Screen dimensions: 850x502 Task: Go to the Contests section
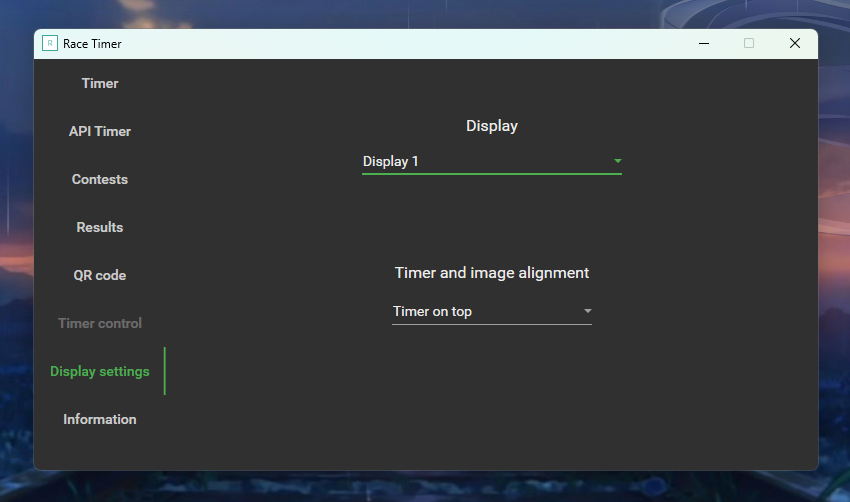click(x=100, y=179)
